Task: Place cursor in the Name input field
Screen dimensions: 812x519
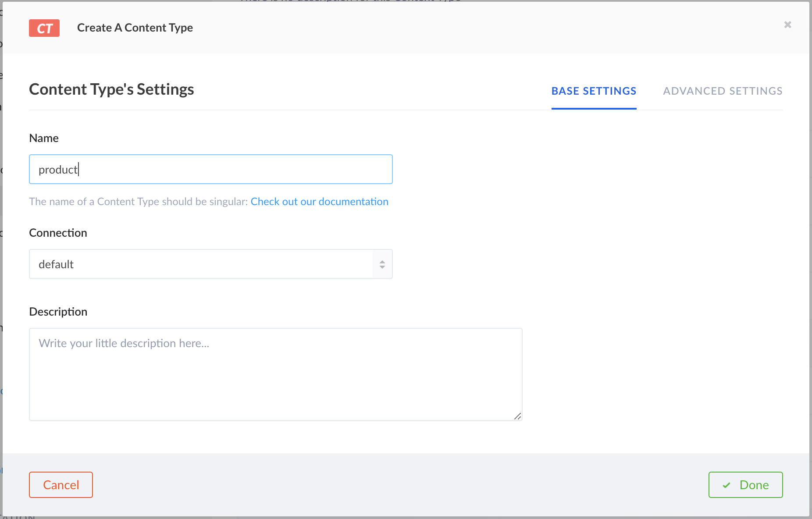Action: click(x=210, y=169)
